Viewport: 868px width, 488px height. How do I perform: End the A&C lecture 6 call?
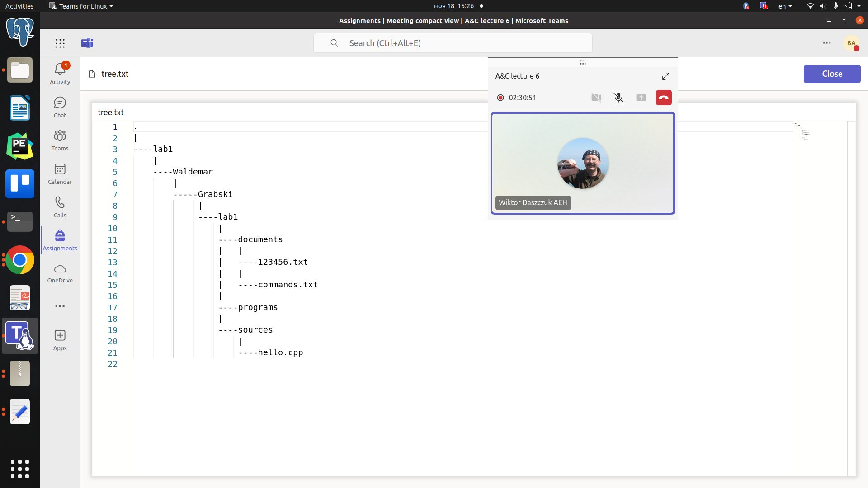pyautogui.click(x=664, y=97)
